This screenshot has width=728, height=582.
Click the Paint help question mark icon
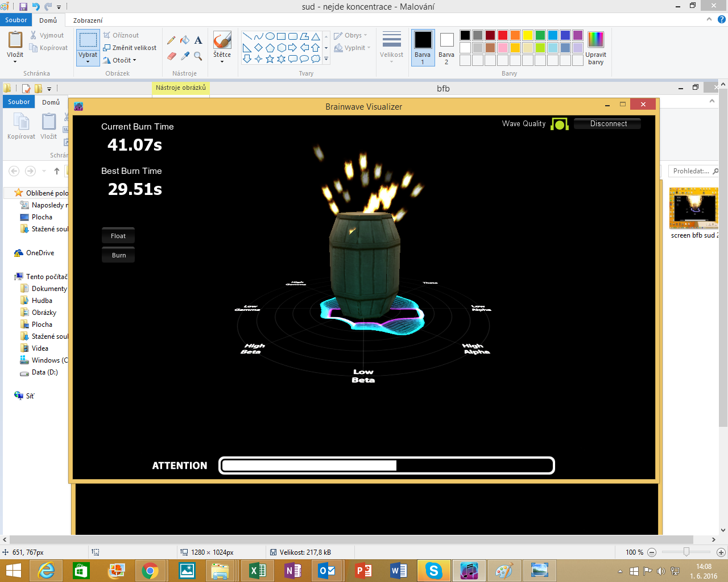click(x=722, y=19)
